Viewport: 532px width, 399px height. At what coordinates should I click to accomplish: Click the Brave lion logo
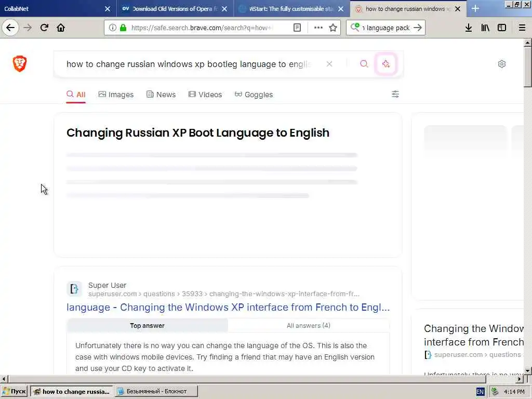pyautogui.click(x=20, y=63)
